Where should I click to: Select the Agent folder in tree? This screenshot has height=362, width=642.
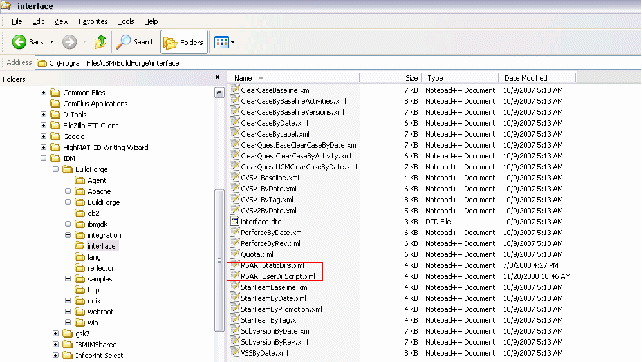pyautogui.click(x=91, y=180)
